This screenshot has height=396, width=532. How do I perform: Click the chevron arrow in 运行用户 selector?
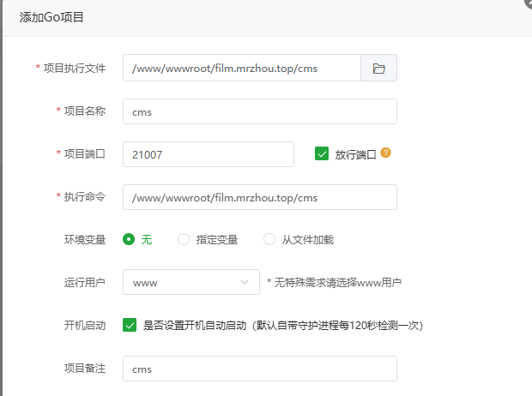(x=243, y=282)
